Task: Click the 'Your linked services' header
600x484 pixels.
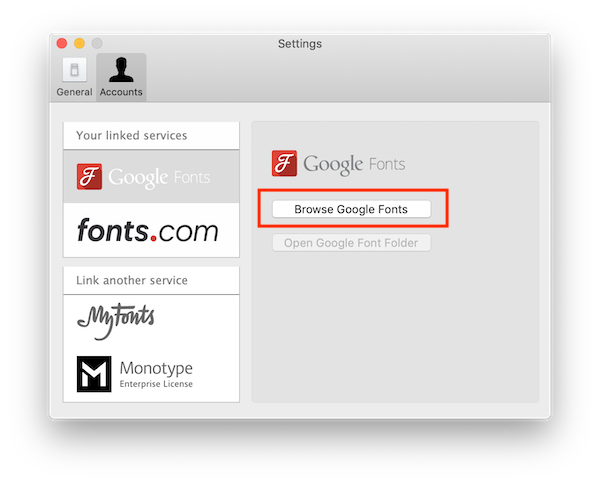Action: click(151, 135)
